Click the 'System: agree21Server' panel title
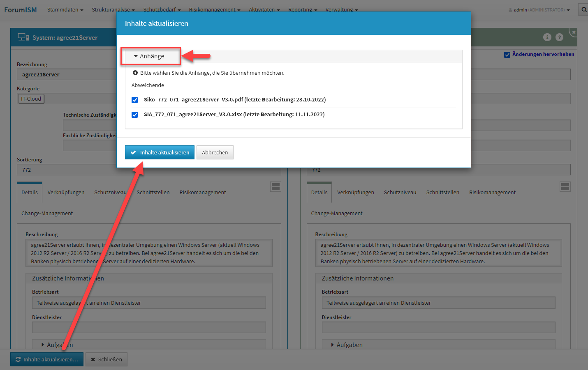588x370 pixels. 65,38
